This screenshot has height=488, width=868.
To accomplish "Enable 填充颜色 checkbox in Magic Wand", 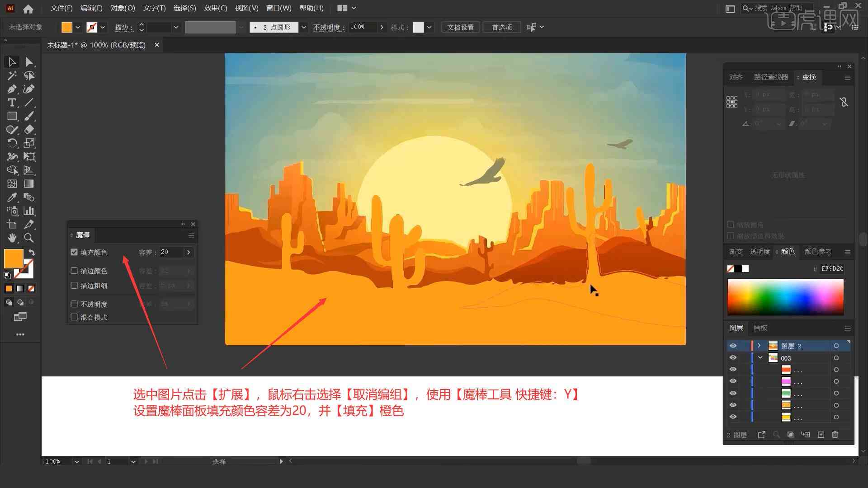I will click(x=74, y=251).
